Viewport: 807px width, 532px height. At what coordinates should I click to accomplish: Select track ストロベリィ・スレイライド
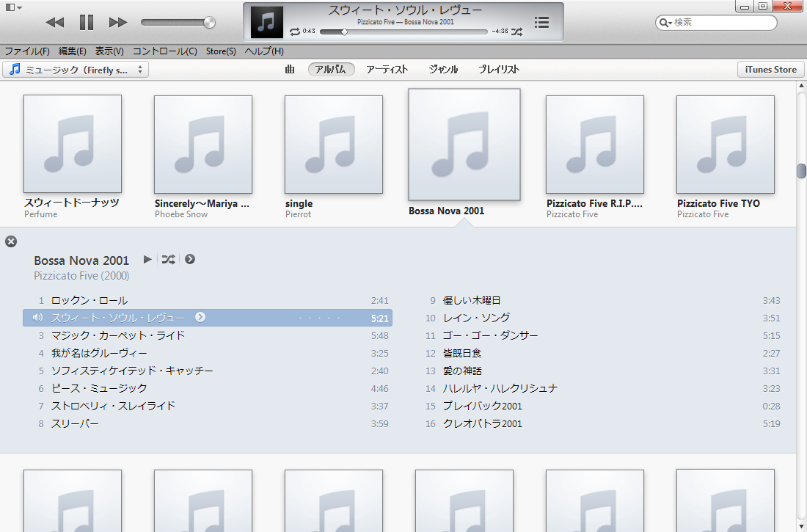point(208,406)
